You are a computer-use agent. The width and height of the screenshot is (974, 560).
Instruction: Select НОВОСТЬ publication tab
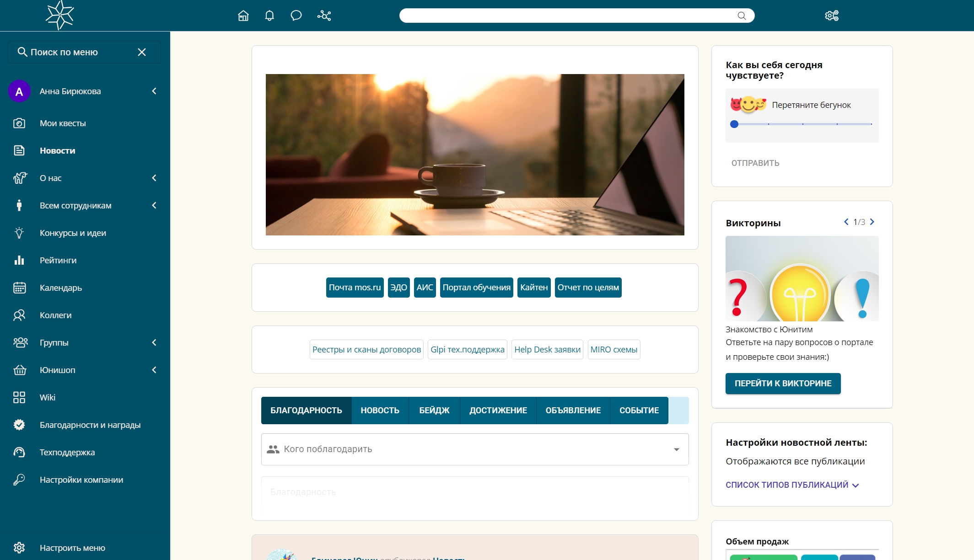pos(379,409)
